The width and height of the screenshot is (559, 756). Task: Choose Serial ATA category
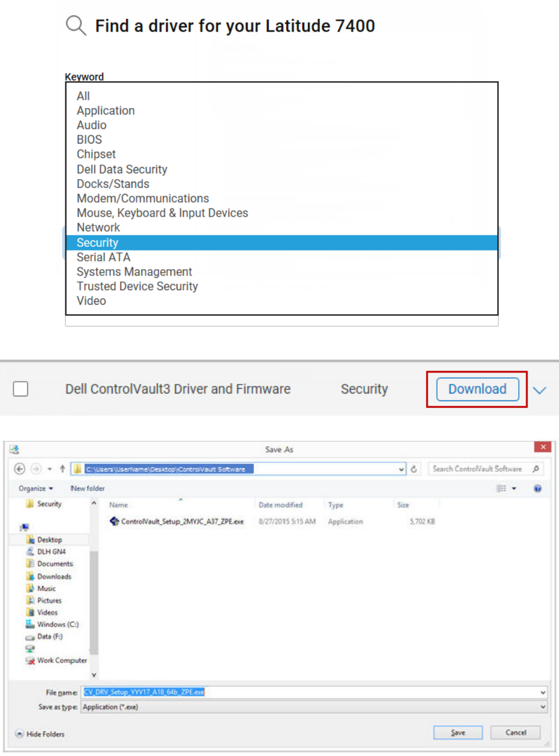(103, 257)
